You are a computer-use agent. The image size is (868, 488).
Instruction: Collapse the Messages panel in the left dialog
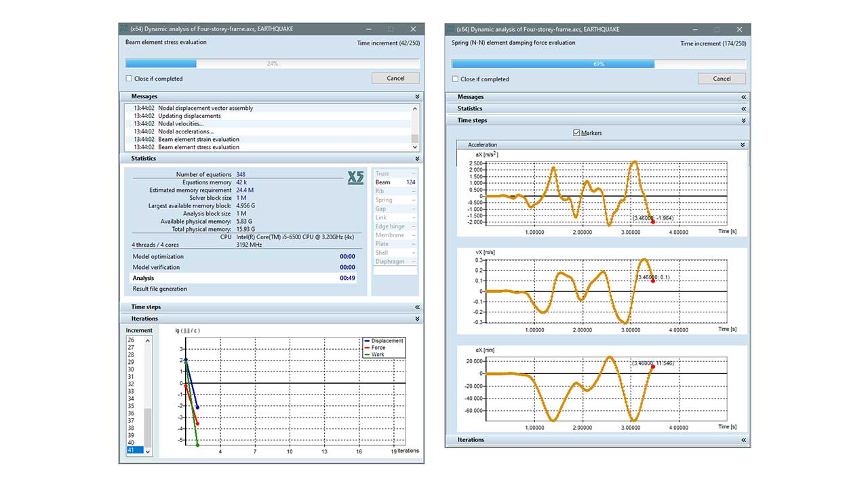[416, 96]
